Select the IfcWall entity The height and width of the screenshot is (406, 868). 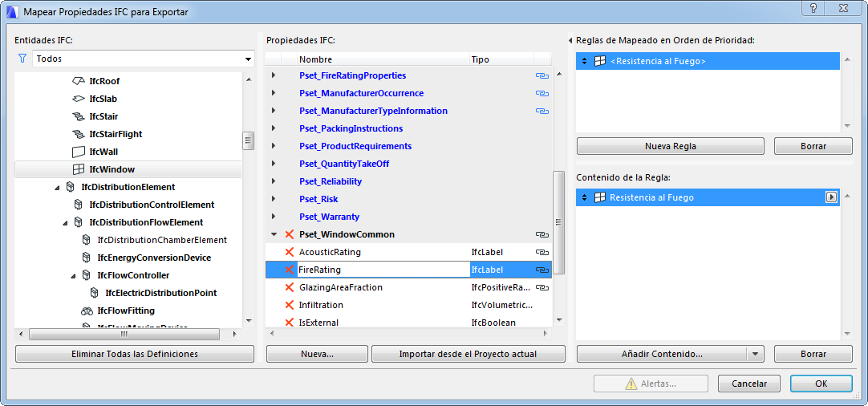pyautogui.click(x=103, y=152)
